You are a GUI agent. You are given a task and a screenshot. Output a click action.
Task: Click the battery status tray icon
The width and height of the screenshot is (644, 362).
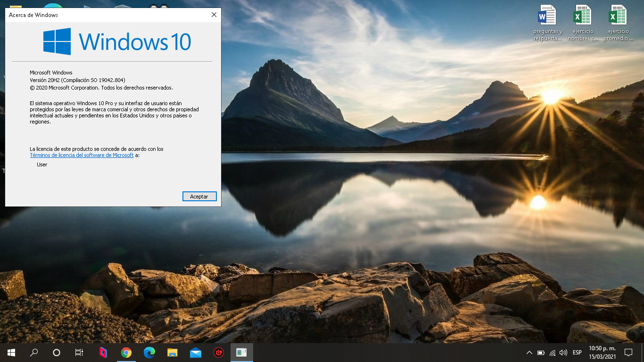click(541, 353)
